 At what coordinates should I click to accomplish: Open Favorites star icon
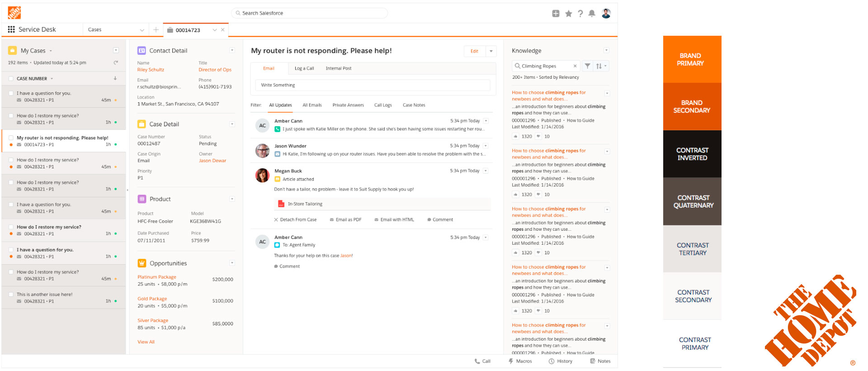point(568,14)
